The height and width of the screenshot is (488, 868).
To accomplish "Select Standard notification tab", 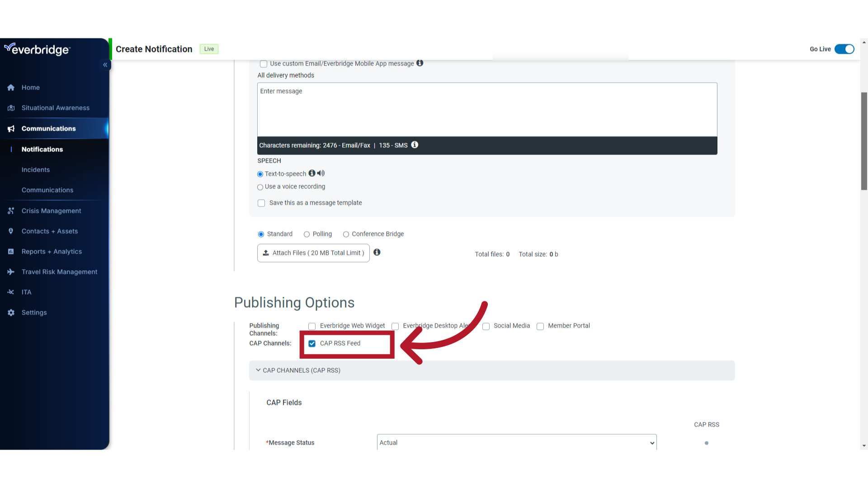I will pyautogui.click(x=261, y=234).
